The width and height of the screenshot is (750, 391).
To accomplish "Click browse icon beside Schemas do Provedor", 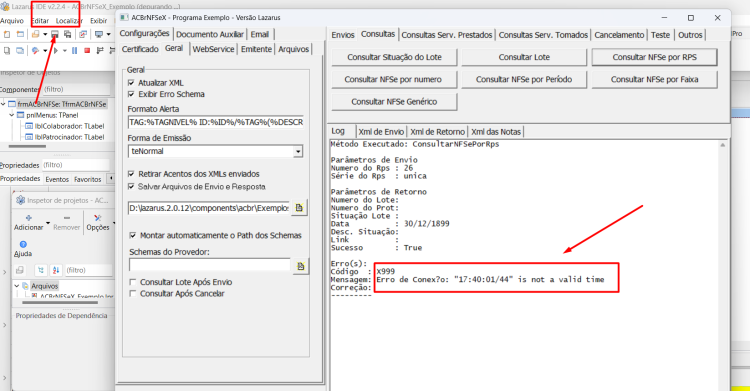I will point(300,266).
